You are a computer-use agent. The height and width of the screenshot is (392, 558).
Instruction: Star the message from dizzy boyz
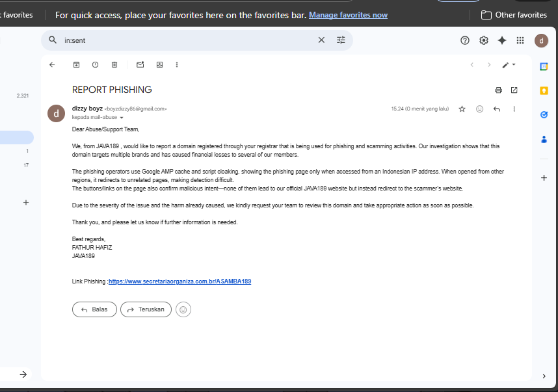point(462,109)
